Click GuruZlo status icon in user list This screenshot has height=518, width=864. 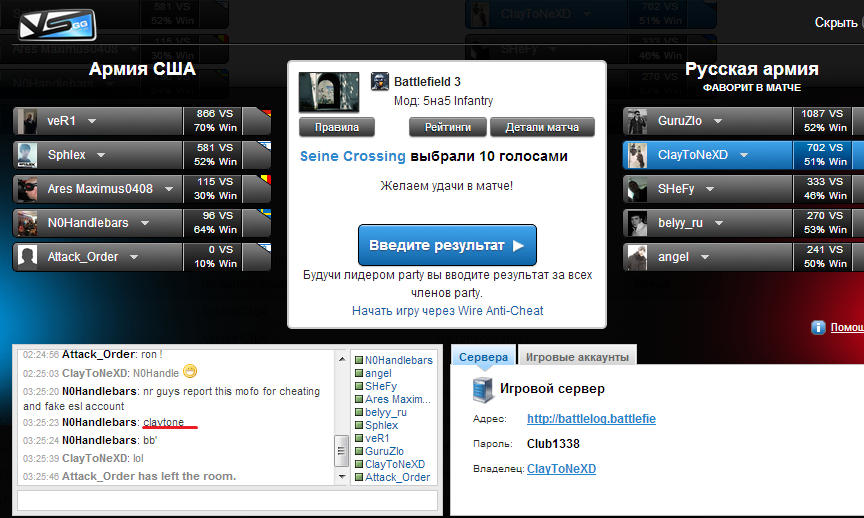tap(359, 451)
